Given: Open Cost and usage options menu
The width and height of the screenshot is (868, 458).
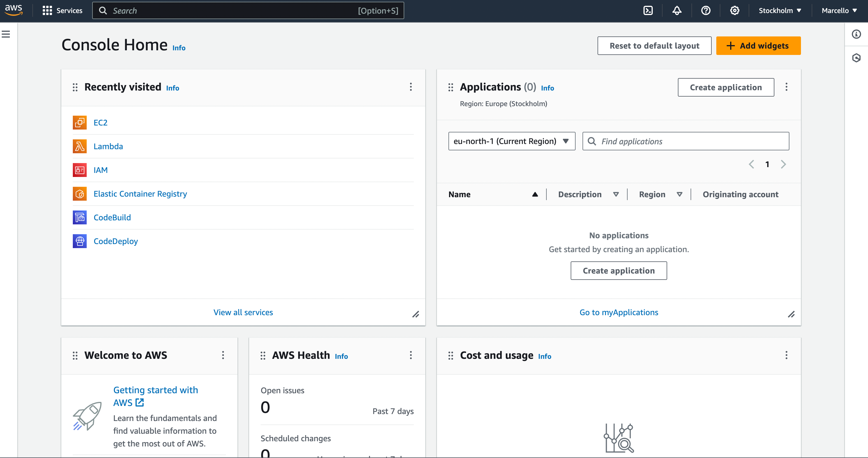Looking at the screenshot, I should pyautogui.click(x=786, y=355).
